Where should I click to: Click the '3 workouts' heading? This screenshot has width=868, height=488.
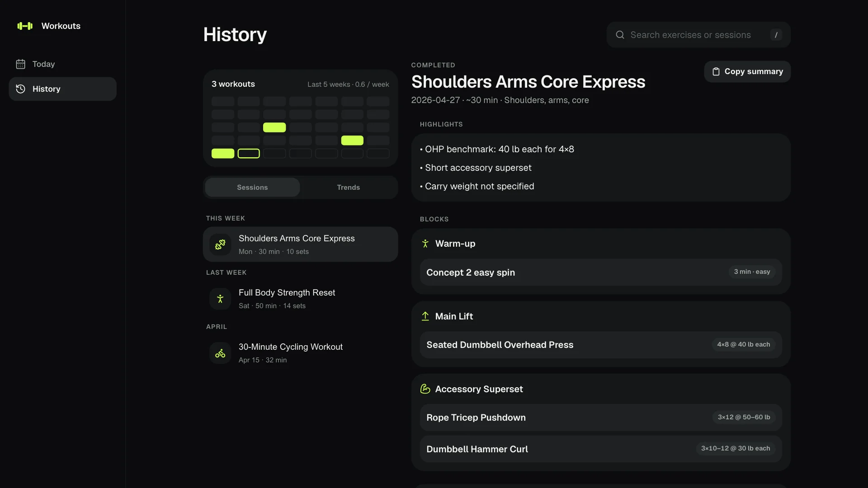pos(233,84)
